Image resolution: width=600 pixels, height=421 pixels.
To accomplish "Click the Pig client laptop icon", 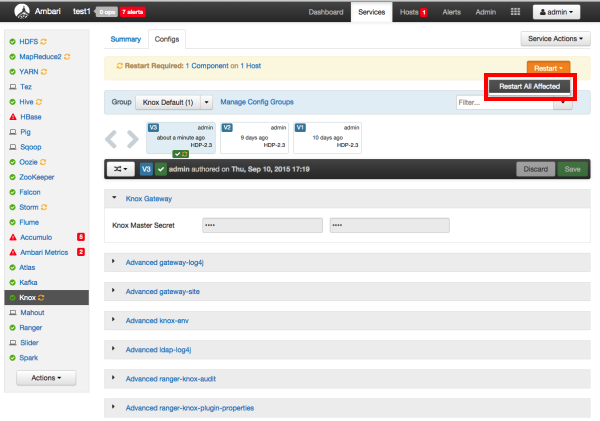I will coord(13,132).
